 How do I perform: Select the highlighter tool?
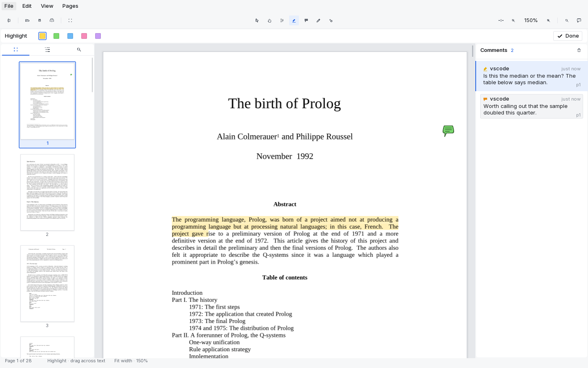(x=294, y=20)
